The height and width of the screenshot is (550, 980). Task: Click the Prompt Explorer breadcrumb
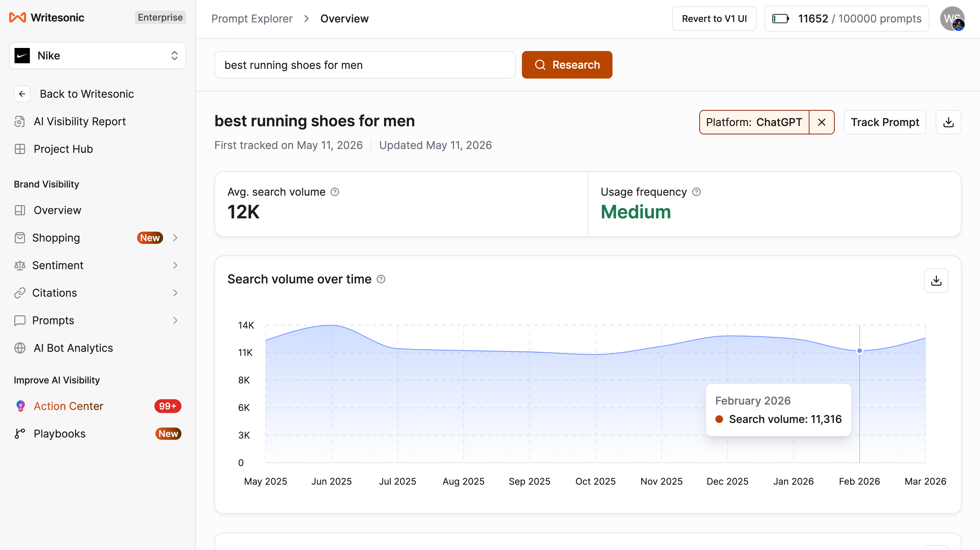click(252, 19)
